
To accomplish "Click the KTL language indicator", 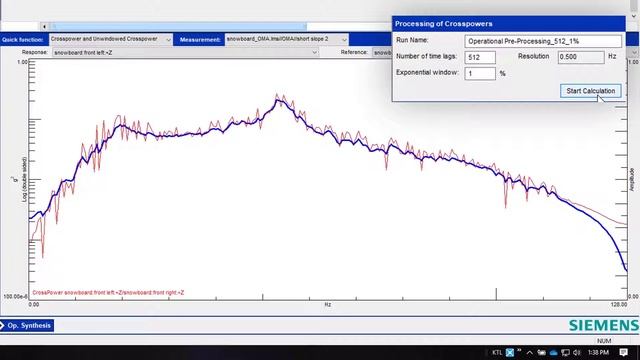I will click(497, 352).
